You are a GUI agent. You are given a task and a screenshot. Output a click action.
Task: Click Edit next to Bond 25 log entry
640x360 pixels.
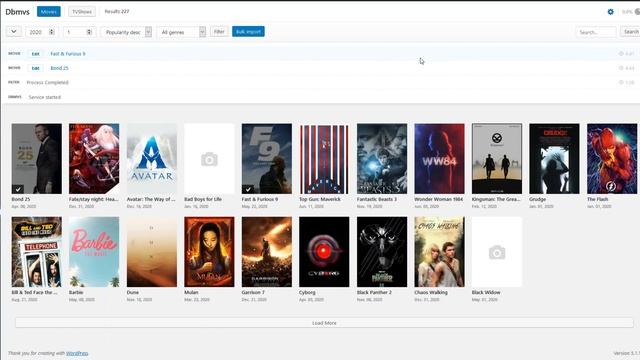(x=36, y=68)
